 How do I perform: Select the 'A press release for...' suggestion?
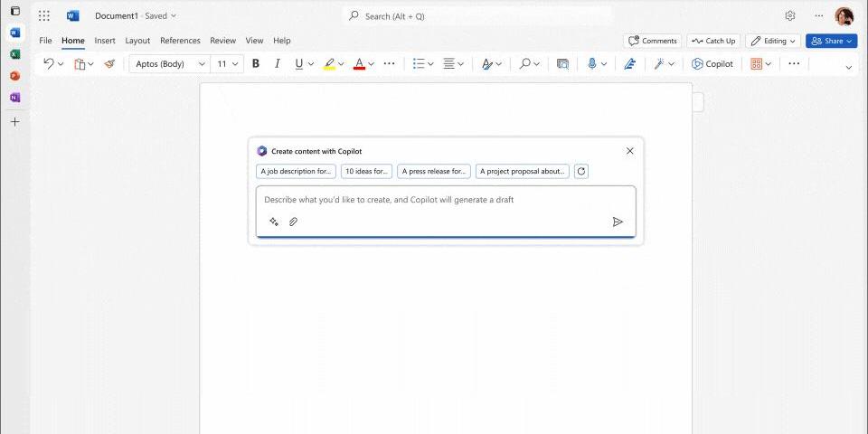tap(434, 171)
